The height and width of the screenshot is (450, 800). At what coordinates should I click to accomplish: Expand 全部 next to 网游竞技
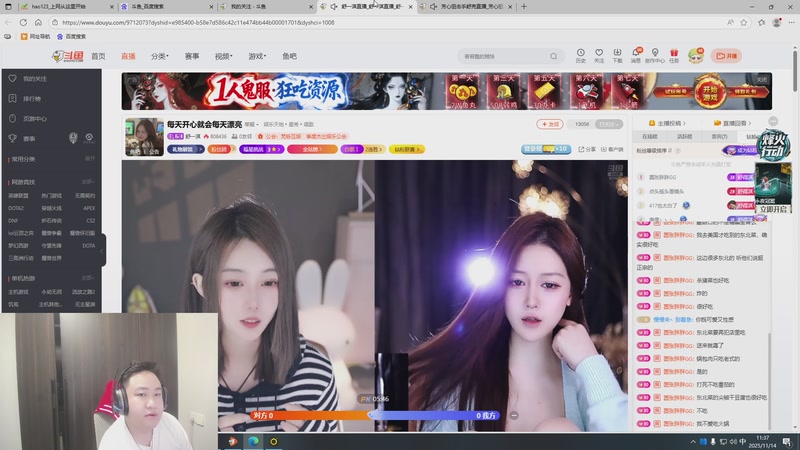[x=88, y=182]
